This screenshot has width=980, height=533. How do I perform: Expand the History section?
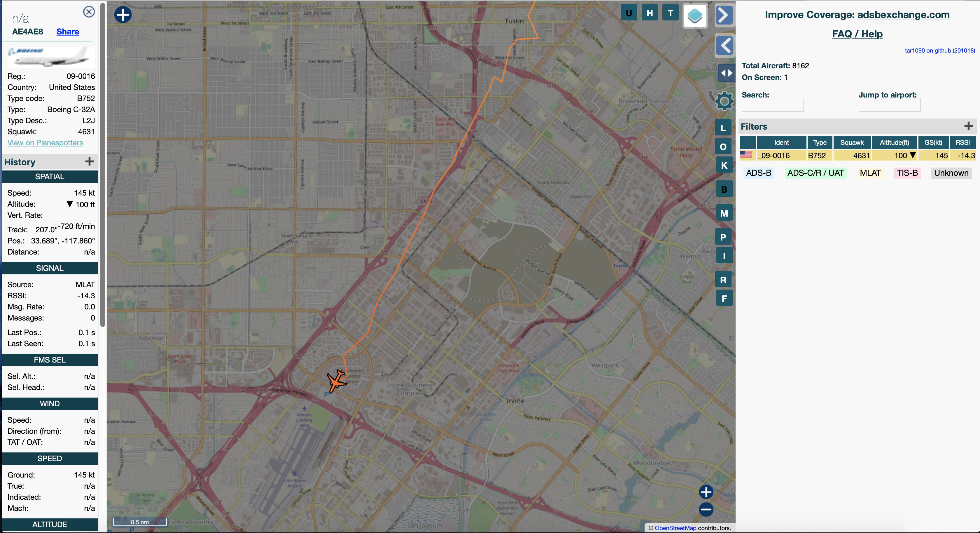pyautogui.click(x=90, y=162)
